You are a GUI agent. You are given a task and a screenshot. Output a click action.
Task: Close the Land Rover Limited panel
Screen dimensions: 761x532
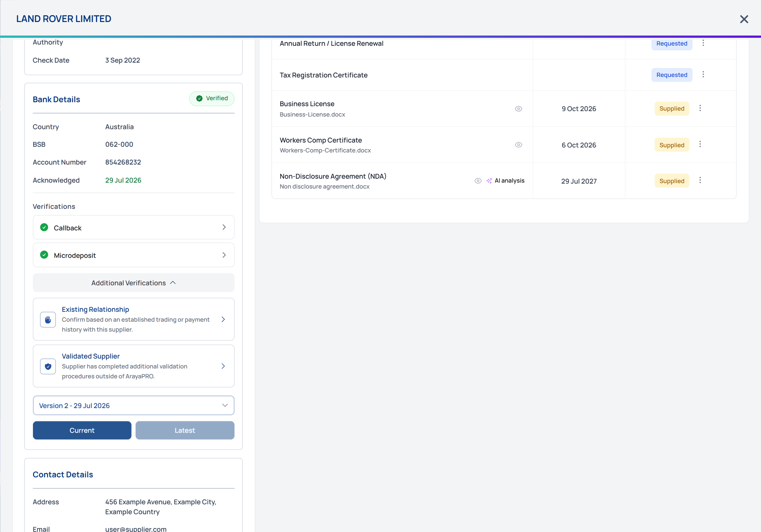point(744,19)
